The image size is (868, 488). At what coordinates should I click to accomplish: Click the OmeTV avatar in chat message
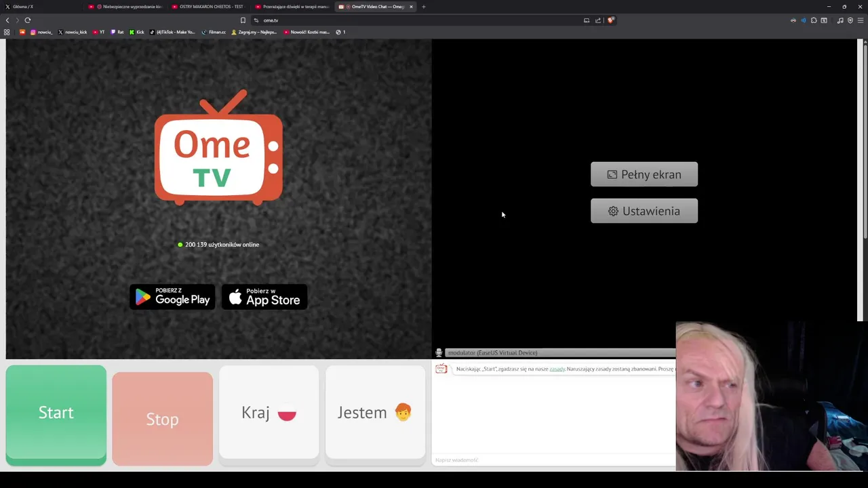tap(441, 369)
